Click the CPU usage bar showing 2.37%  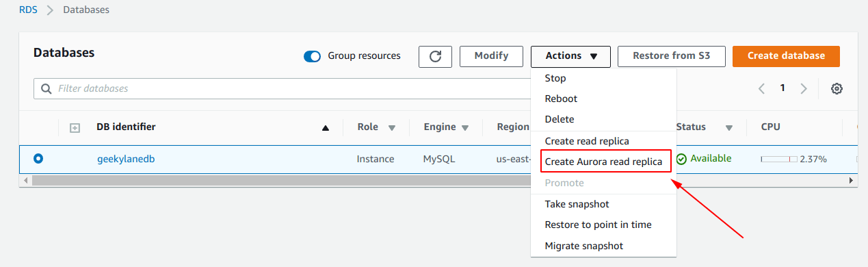point(779,159)
